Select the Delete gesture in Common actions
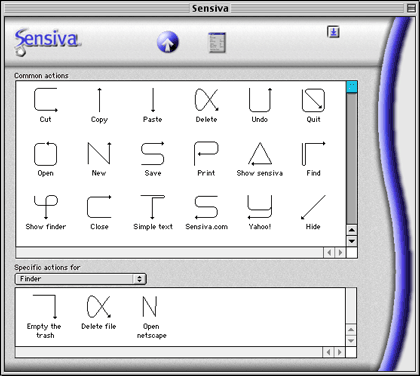This screenshot has height=376, width=420. [207, 100]
